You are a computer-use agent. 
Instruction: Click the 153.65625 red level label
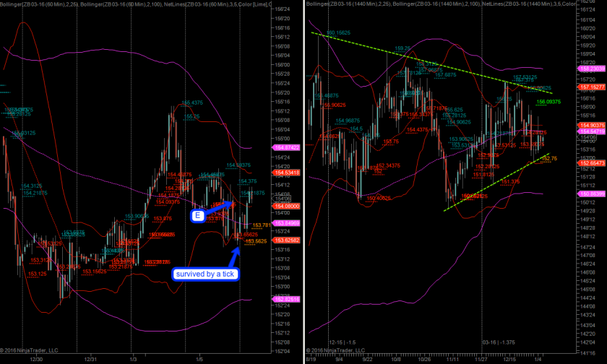click(x=246, y=235)
